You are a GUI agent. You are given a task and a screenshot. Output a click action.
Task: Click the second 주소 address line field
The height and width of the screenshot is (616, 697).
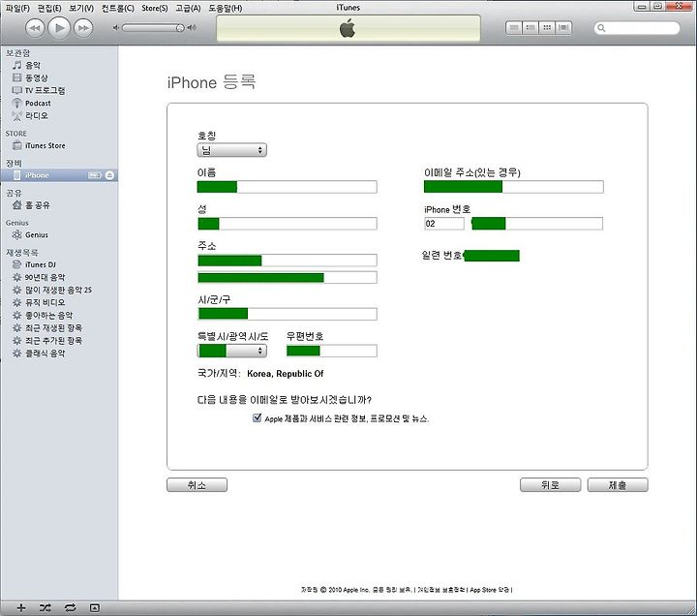[288, 278]
